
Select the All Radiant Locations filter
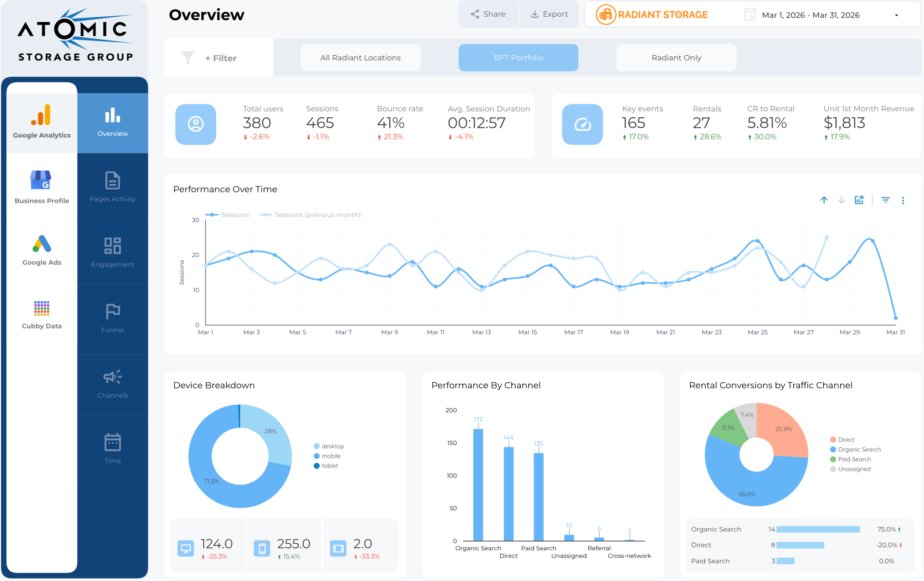[360, 58]
